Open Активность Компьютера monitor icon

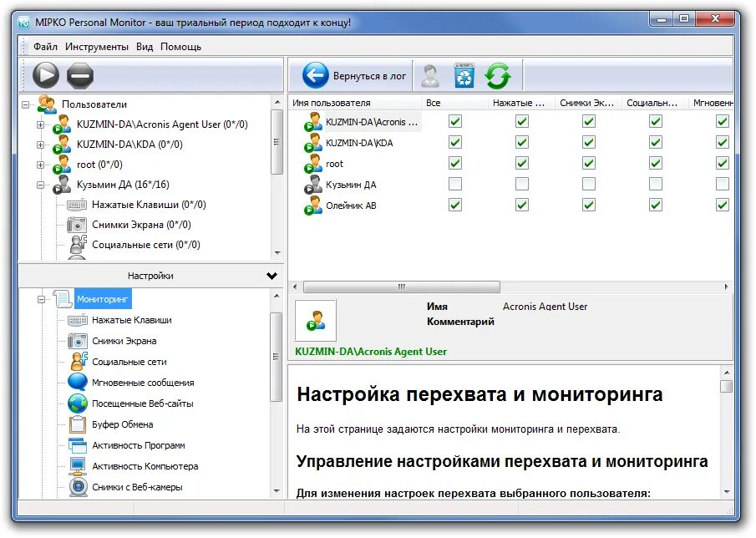[x=77, y=465]
